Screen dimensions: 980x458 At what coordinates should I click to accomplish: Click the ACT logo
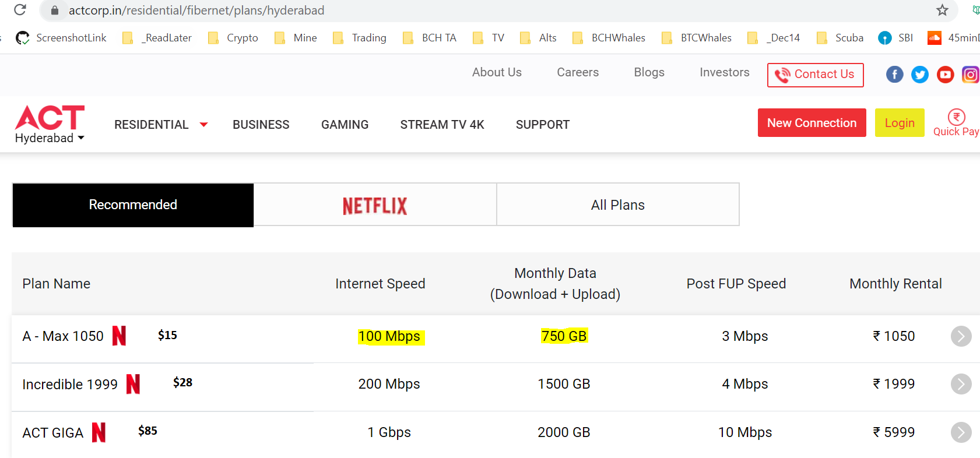point(50,117)
